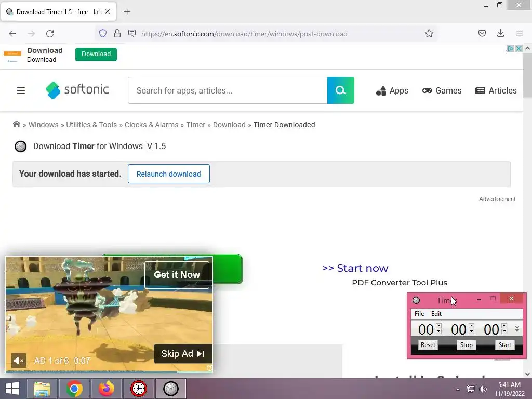Click Get it Now on video ad

pyautogui.click(x=177, y=275)
